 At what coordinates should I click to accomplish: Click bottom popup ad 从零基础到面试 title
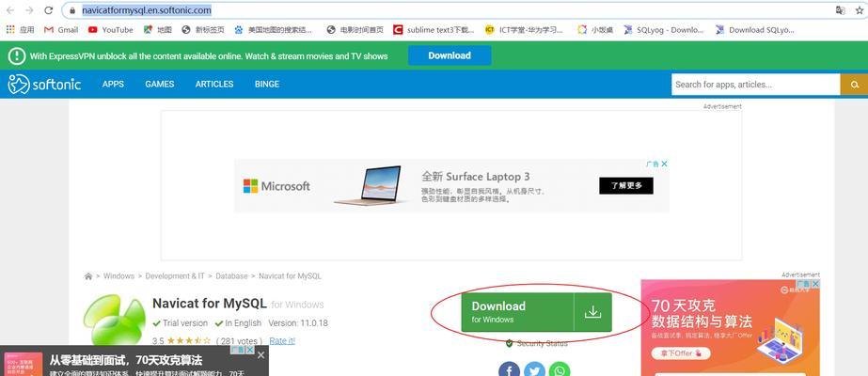(x=126, y=361)
